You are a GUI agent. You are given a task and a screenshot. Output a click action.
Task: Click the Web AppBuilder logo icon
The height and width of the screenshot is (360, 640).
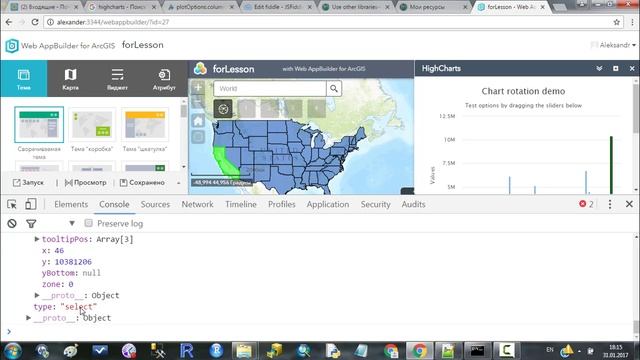[x=12, y=45]
